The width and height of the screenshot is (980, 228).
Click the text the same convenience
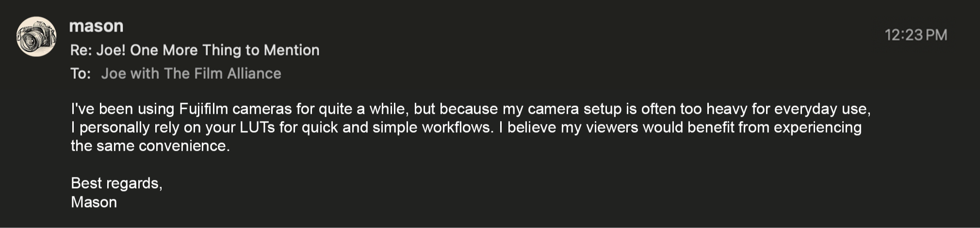[x=150, y=146]
